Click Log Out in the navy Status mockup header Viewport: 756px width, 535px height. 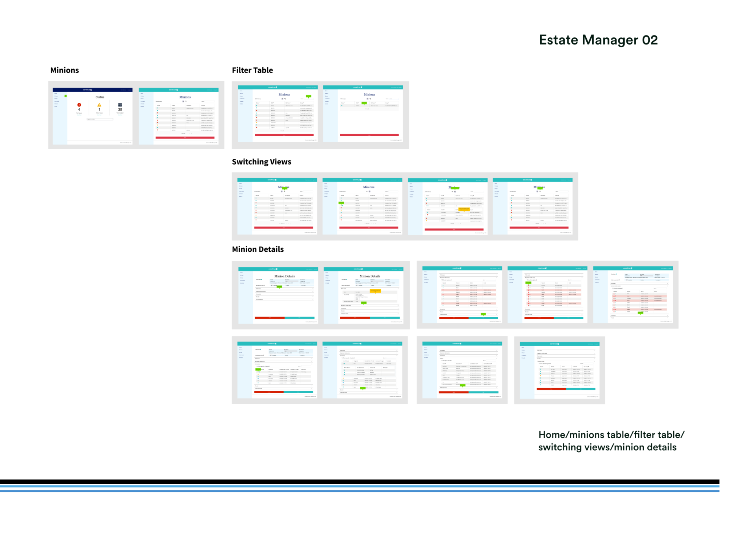tap(130, 90)
